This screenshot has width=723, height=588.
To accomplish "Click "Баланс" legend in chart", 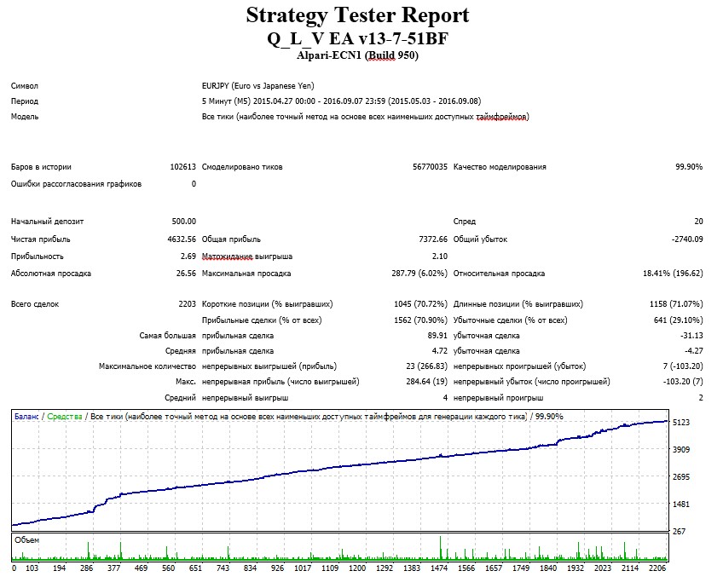I will pos(26,417).
